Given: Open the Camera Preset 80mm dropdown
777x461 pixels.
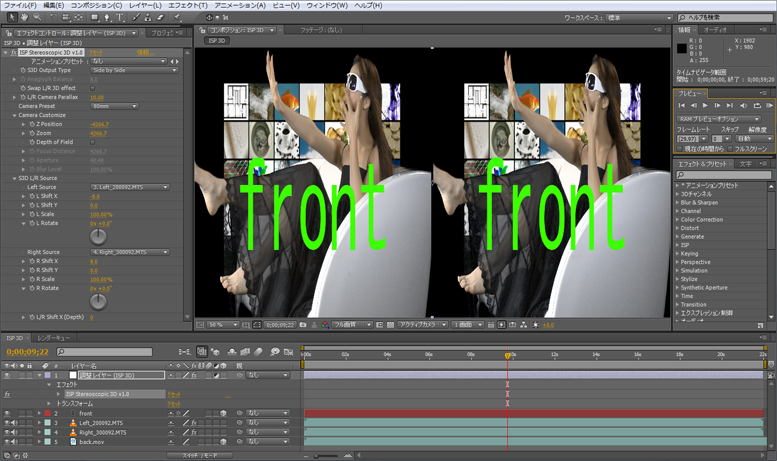Looking at the screenshot, I should 115,106.
